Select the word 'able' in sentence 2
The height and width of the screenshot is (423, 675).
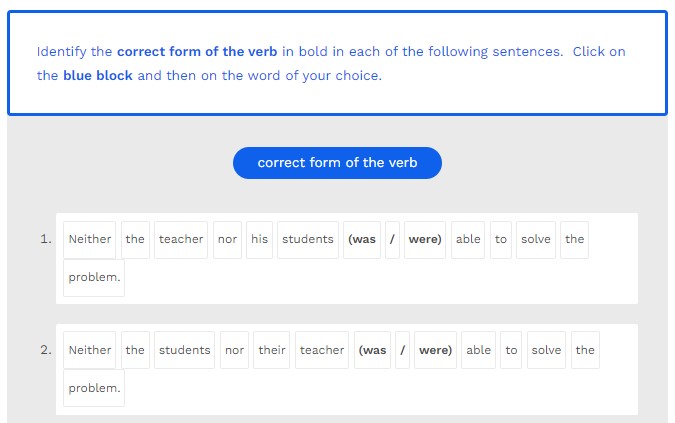479,351
